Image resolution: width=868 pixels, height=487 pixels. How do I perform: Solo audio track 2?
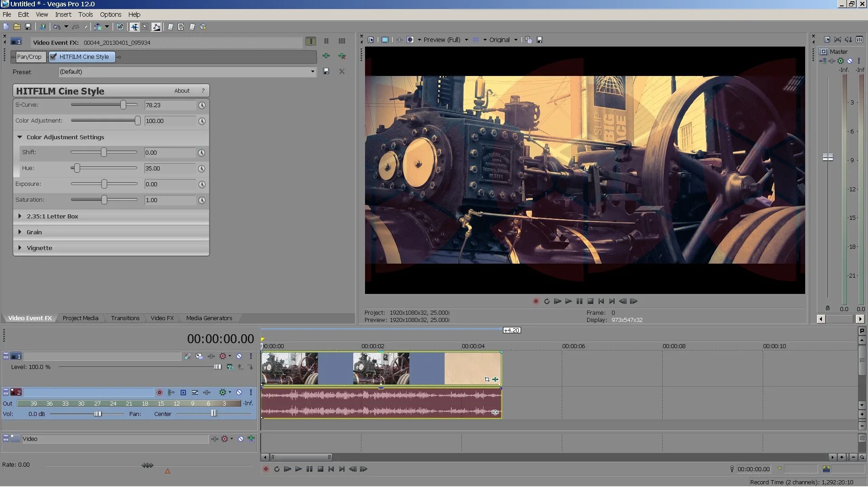(251, 392)
